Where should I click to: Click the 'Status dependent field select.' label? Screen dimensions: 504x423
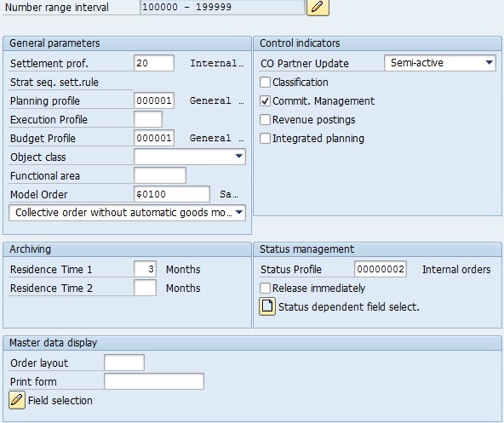coord(349,307)
